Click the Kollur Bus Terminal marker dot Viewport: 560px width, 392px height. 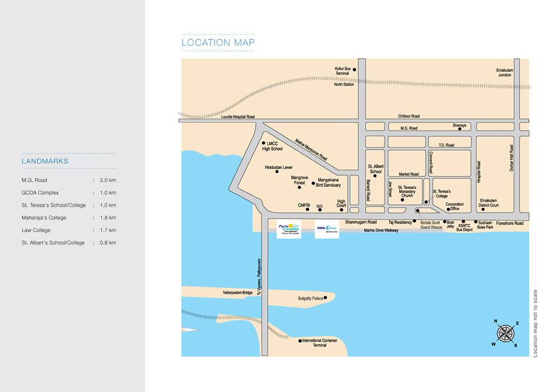click(354, 73)
